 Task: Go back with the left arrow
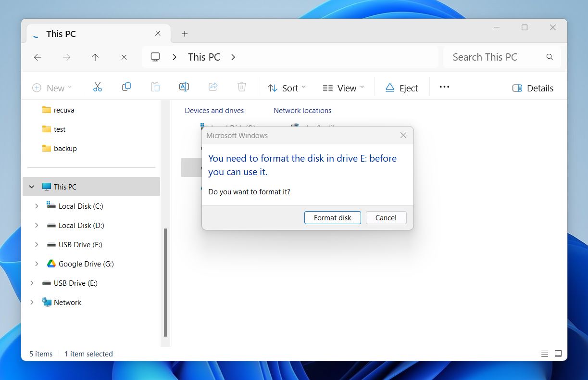point(38,57)
